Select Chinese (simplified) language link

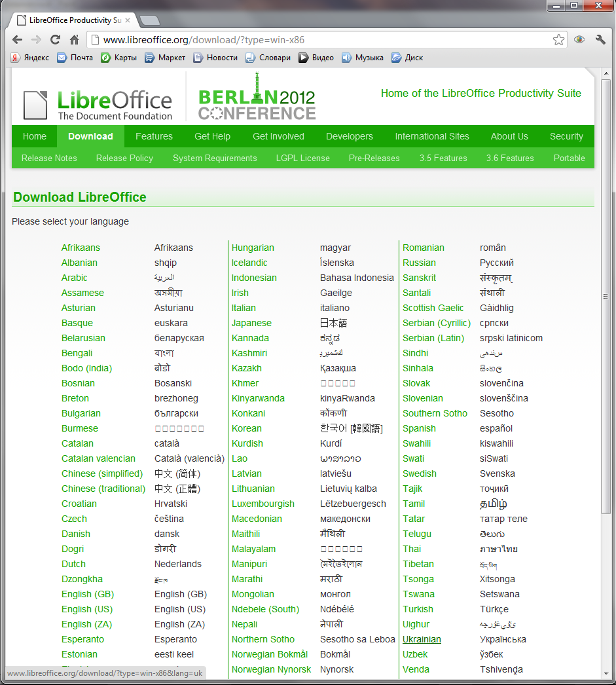(x=102, y=473)
